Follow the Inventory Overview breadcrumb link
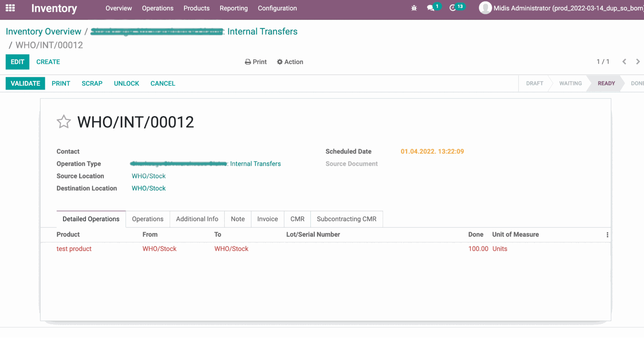This screenshot has width=644, height=338. [44, 31]
